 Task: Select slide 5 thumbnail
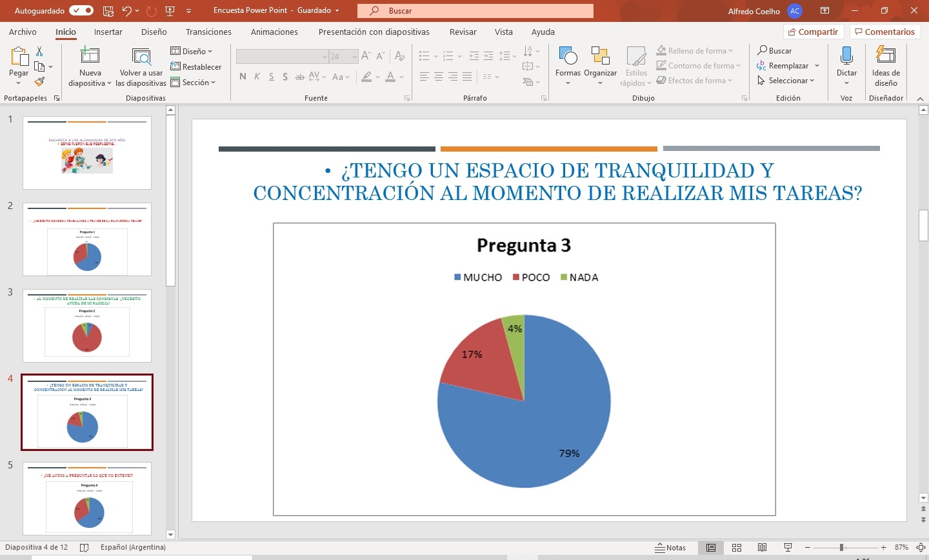87,499
